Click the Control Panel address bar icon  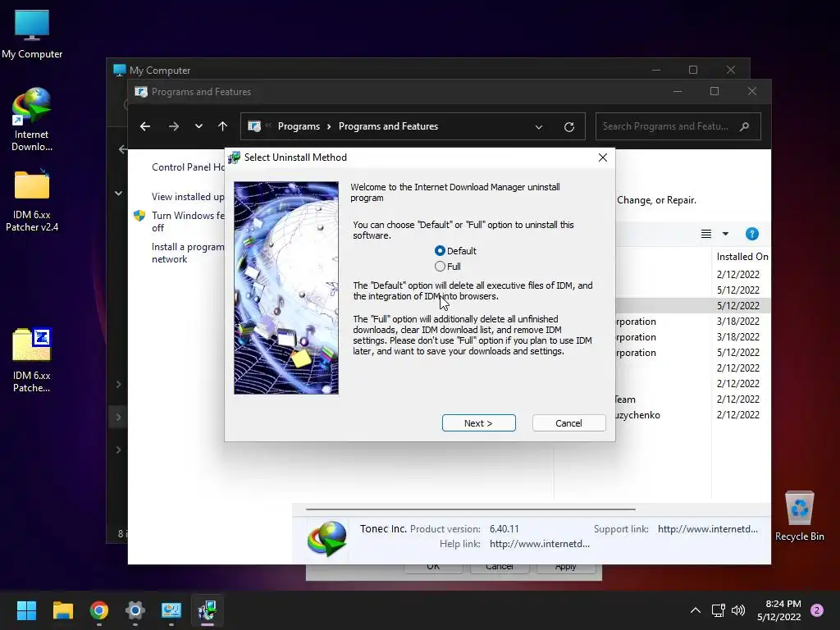tap(254, 126)
